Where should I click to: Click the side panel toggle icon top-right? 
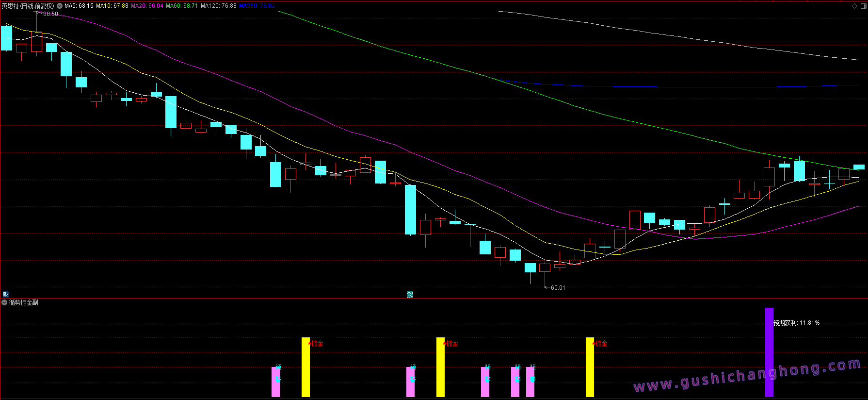tap(863, 6)
